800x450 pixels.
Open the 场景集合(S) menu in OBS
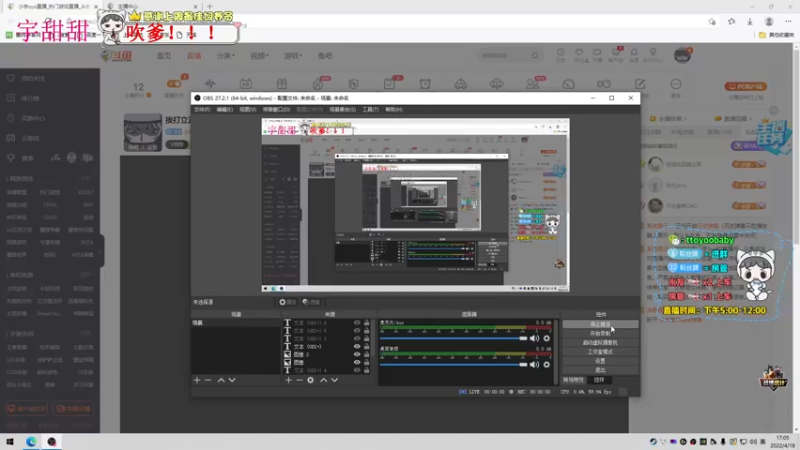tap(342, 110)
